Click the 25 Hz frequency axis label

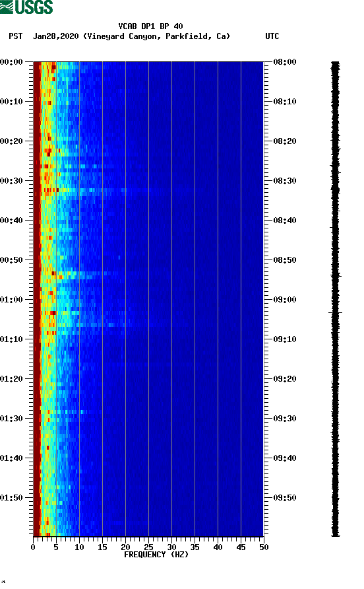pos(148,547)
